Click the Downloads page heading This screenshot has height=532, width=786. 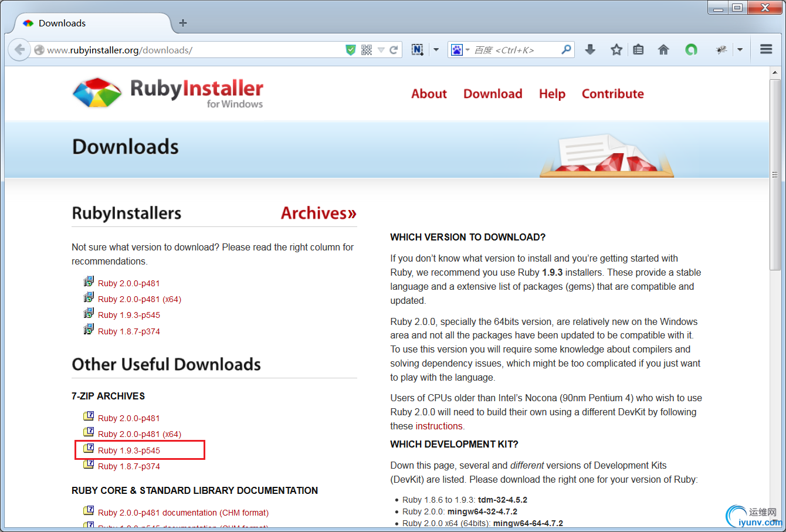point(126,147)
